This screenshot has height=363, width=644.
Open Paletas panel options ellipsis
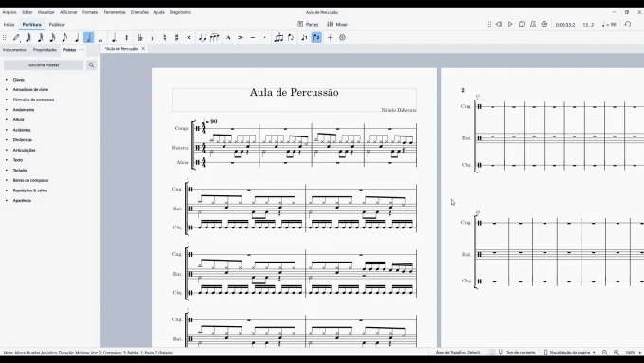pyautogui.click(x=81, y=50)
